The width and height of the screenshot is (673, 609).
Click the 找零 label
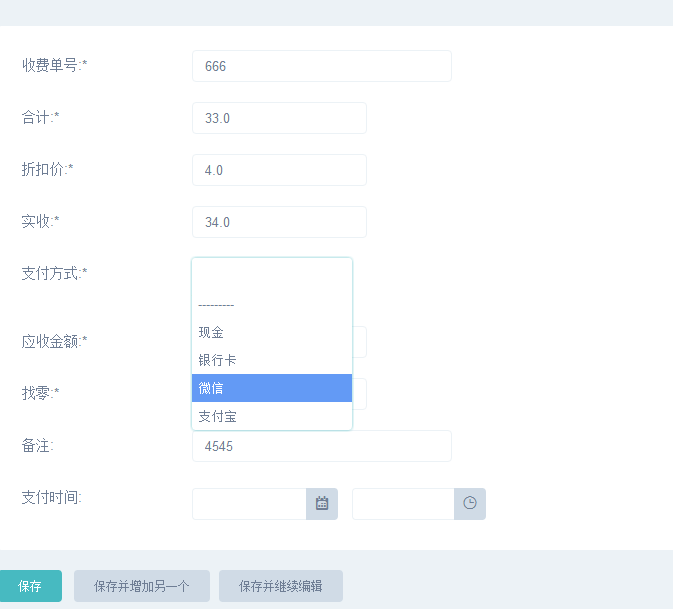40,393
